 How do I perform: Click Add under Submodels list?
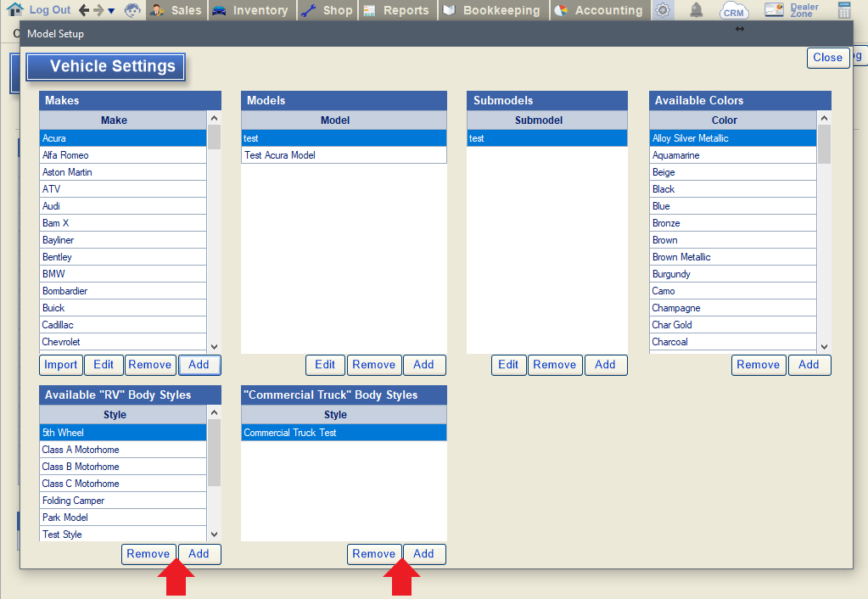point(606,365)
